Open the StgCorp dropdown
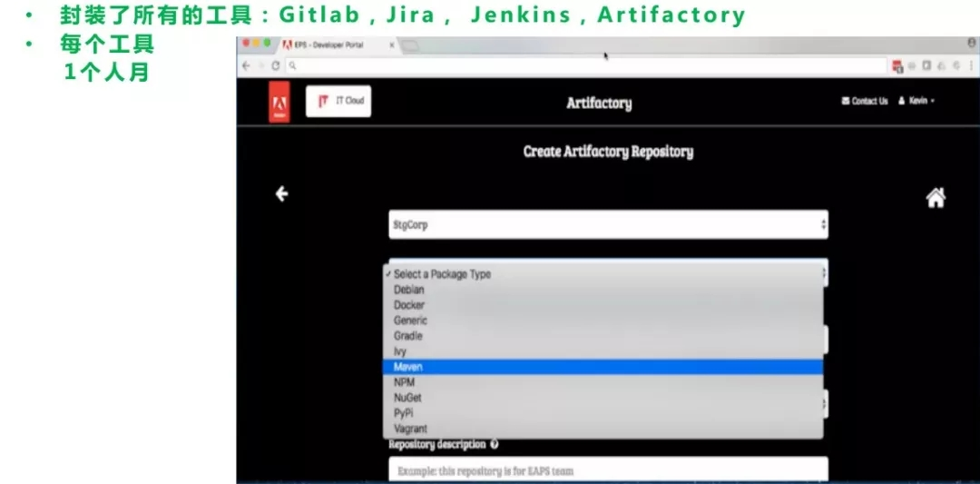Image resolution: width=980 pixels, height=484 pixels. point(608,224)
